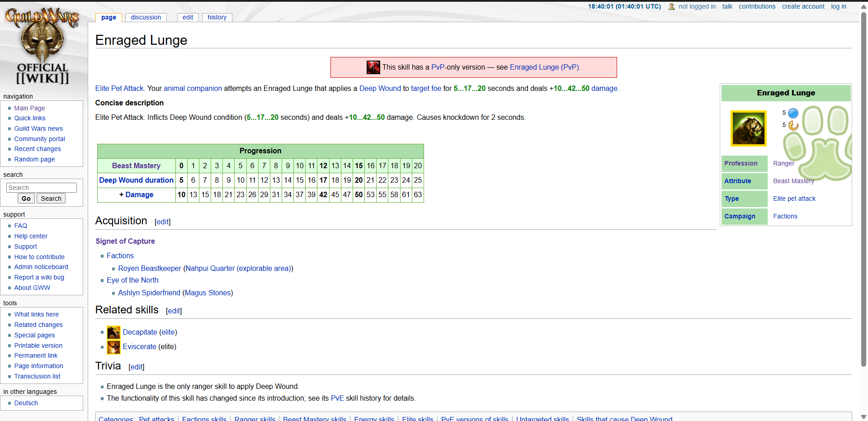
Task: Open the history tab
Action: click(x=217, y=17)
